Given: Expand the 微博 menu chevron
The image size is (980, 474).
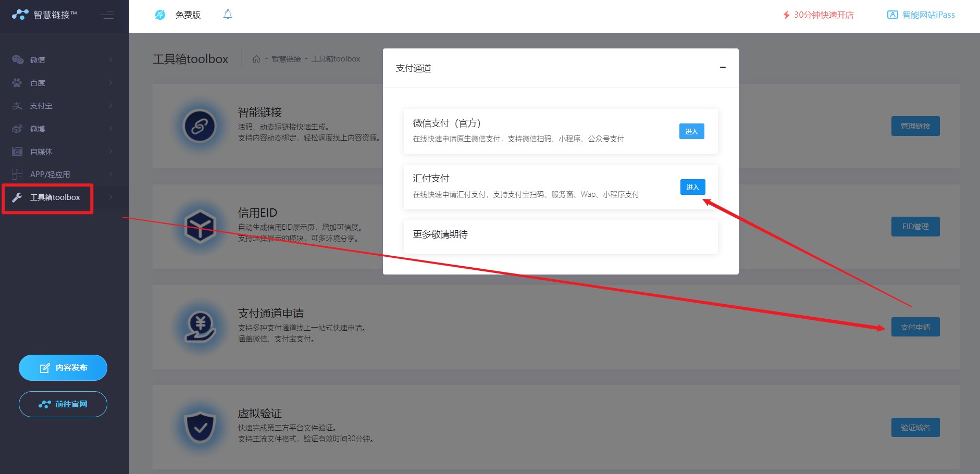Looking at the screenshot, I should 111,128.
